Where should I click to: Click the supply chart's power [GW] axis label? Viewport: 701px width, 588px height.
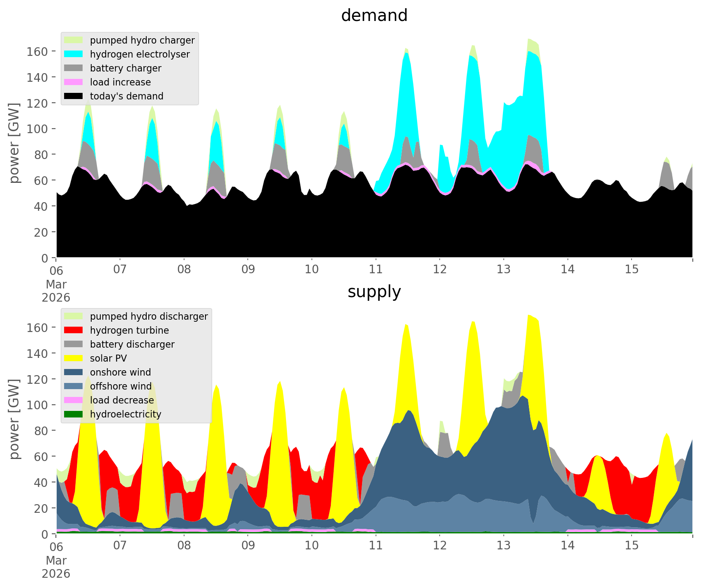click(14, 419)
